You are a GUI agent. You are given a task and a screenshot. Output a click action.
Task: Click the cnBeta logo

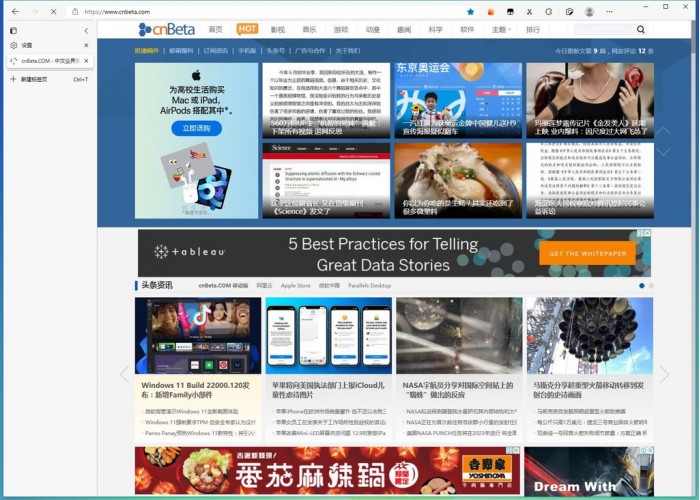click(x=167, y=29)
